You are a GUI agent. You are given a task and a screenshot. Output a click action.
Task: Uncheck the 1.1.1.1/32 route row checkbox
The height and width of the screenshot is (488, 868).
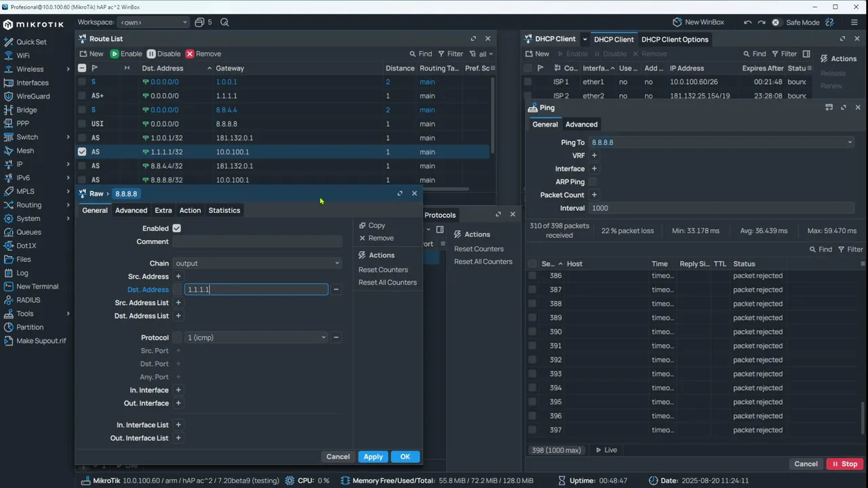pyautogui.click(x=82, y=152)
